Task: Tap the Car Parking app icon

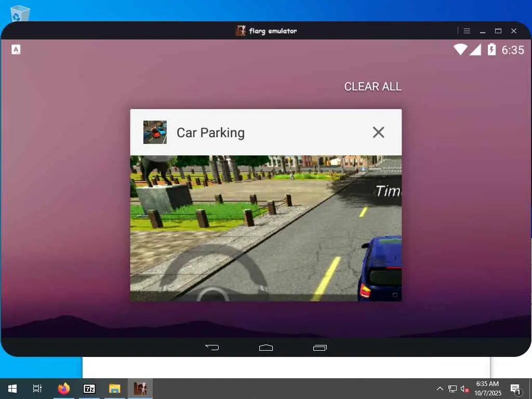Action: click(155, 132)
